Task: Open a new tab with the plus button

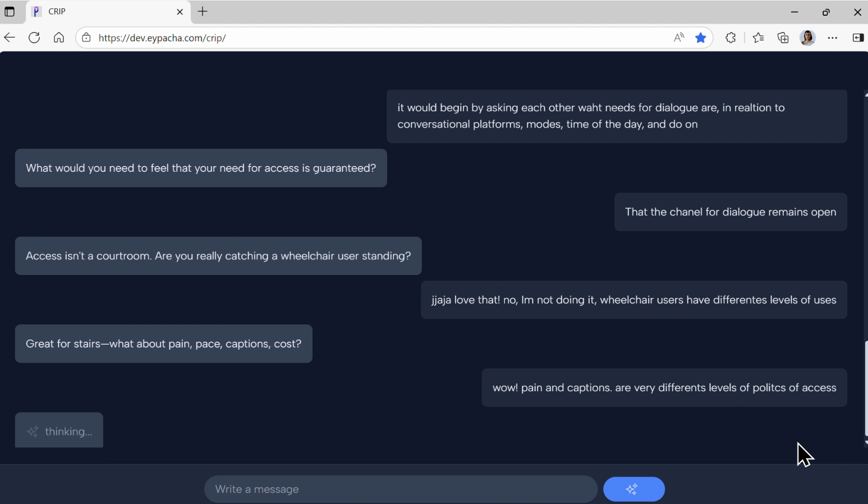Action: point(202,11)
